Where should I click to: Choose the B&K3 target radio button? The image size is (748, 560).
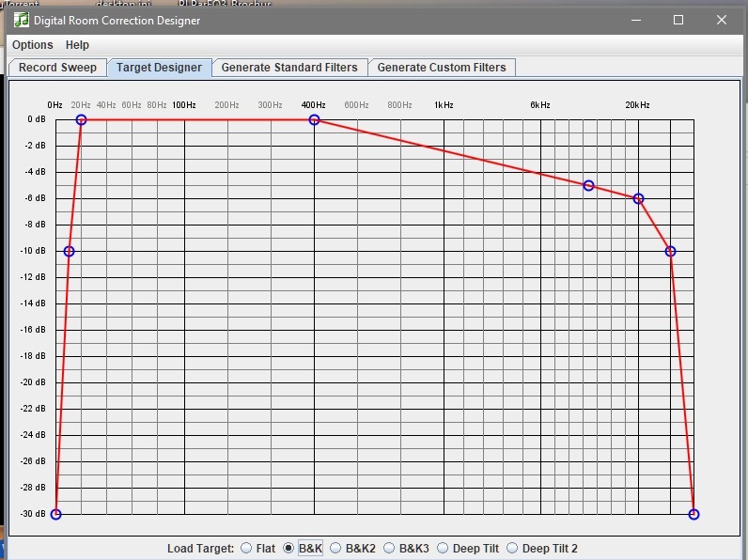[x=389, y=548]
